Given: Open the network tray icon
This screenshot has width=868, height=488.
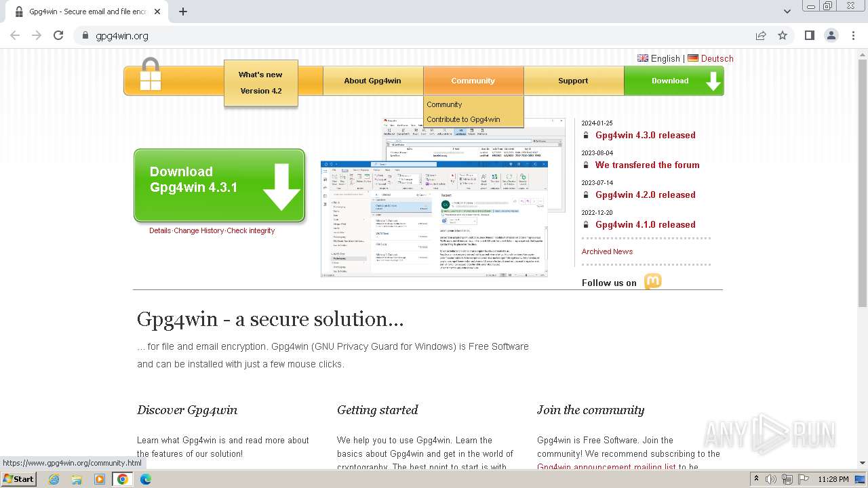Looking at the screenshot, I should (787, 479).
